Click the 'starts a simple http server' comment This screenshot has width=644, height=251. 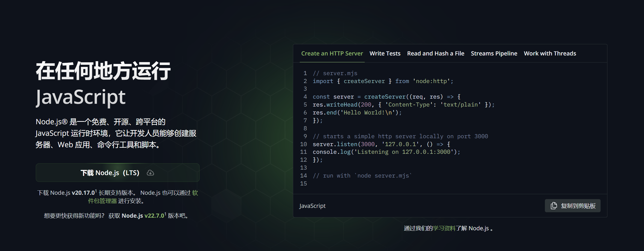pyautogui.click(x=400, y=136)
